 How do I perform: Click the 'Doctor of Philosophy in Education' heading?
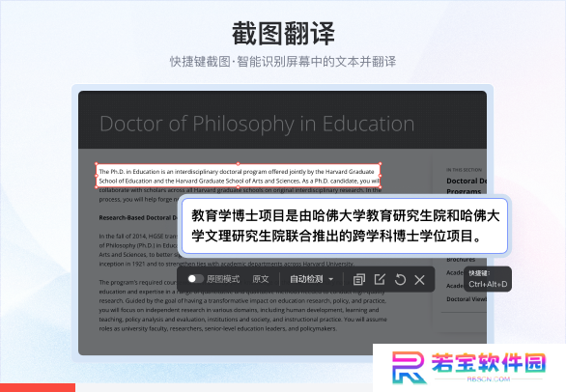pos(257,124)
